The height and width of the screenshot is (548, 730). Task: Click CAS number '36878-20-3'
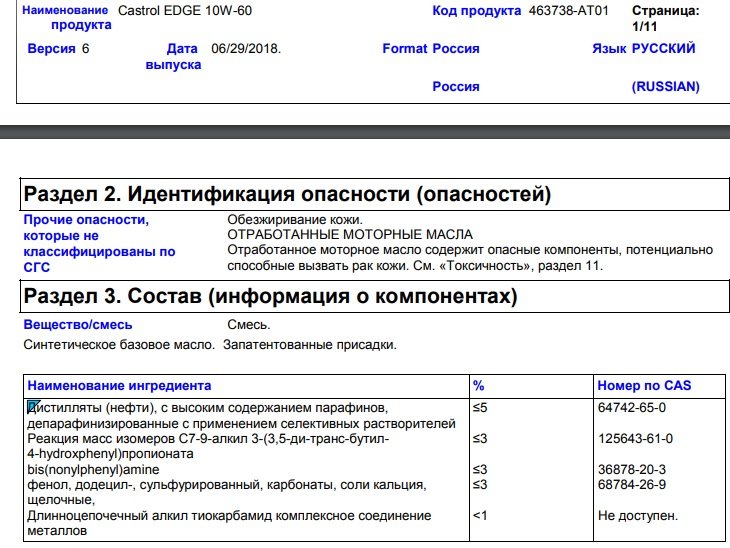click(632, 469)
